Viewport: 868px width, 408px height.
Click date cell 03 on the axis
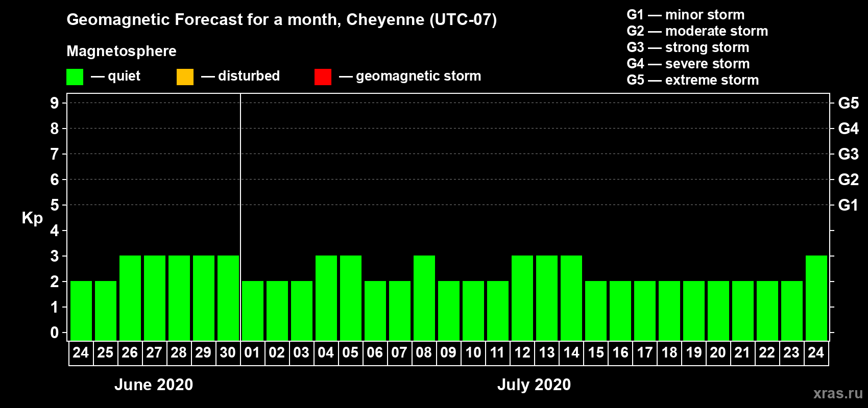(302, 353)
